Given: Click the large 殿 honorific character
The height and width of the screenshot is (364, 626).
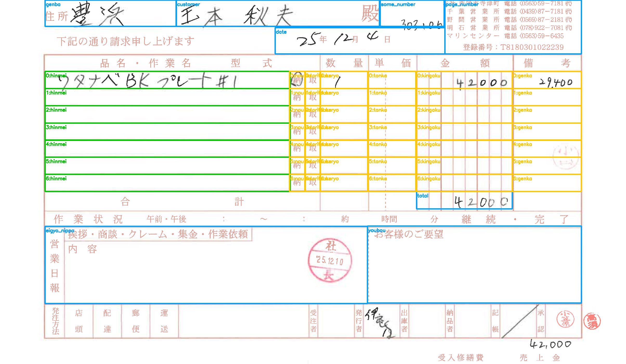Looking at the screenshot, I should click(x=370, y=14).
